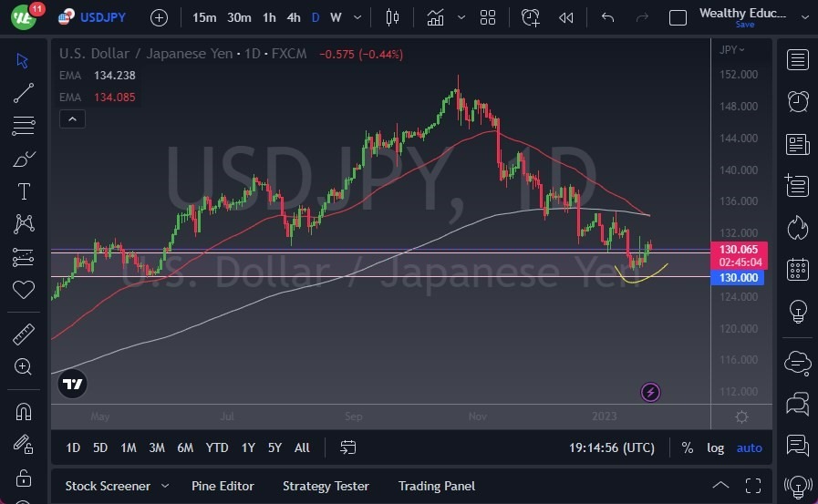Open the Economic Calendar panel
The height and width of the screenshot is (504, 818).
[x=798, y=270]
